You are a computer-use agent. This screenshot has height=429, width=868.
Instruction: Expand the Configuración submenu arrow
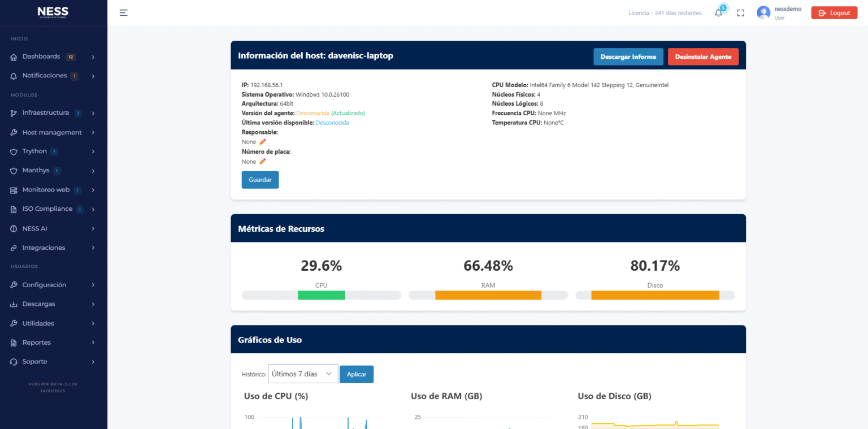(93, 285)
